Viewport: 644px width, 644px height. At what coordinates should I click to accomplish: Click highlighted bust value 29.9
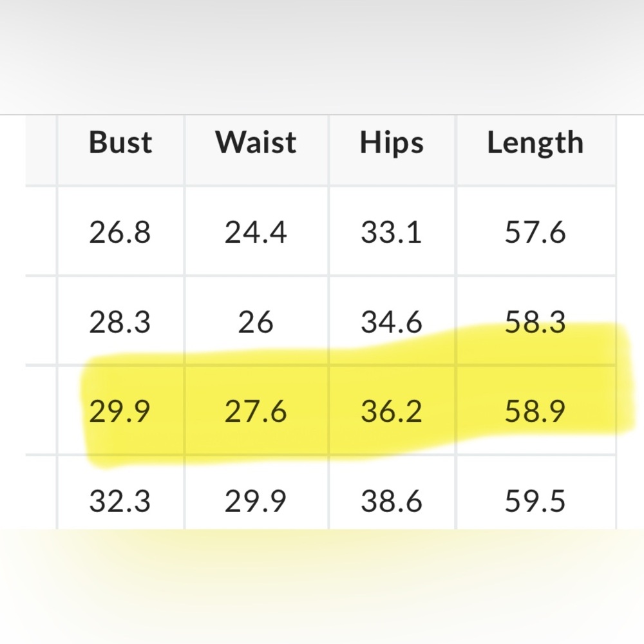[x=120, y=411]
